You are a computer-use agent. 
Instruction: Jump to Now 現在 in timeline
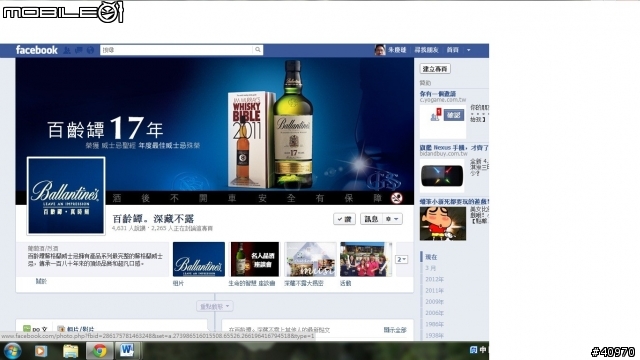[x=431, y=257]
